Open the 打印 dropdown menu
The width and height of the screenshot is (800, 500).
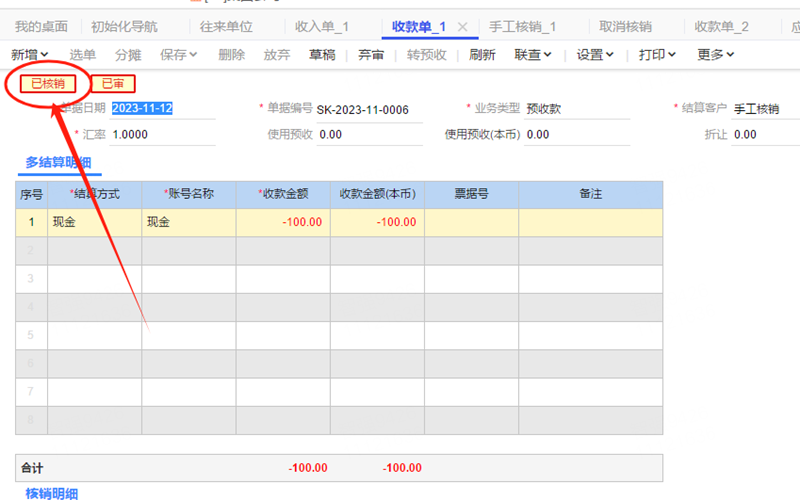tap(657, 55)
